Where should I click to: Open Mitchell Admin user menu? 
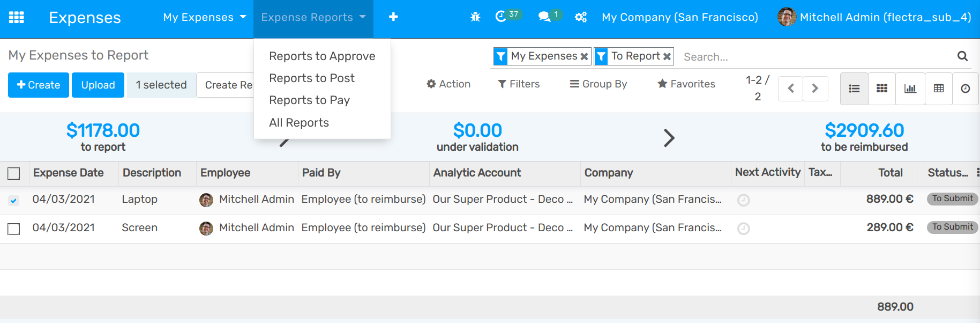click(x=874, y=17)
